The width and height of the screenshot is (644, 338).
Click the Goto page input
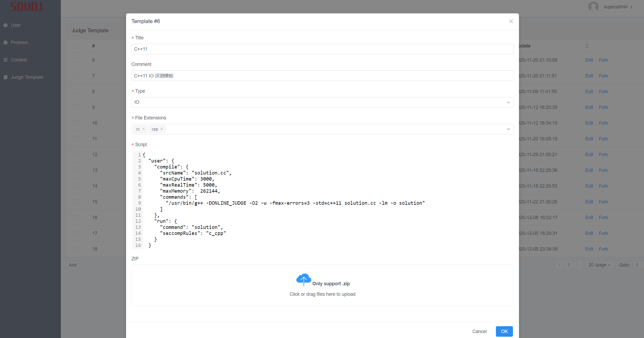[x=638, y=265]
